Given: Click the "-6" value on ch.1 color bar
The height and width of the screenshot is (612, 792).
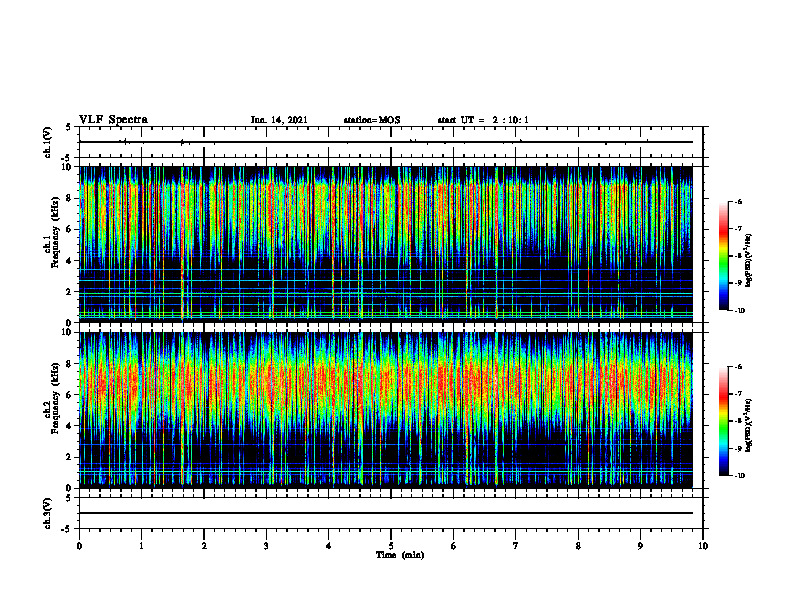Looking at the screenshot, I should 738,201.
